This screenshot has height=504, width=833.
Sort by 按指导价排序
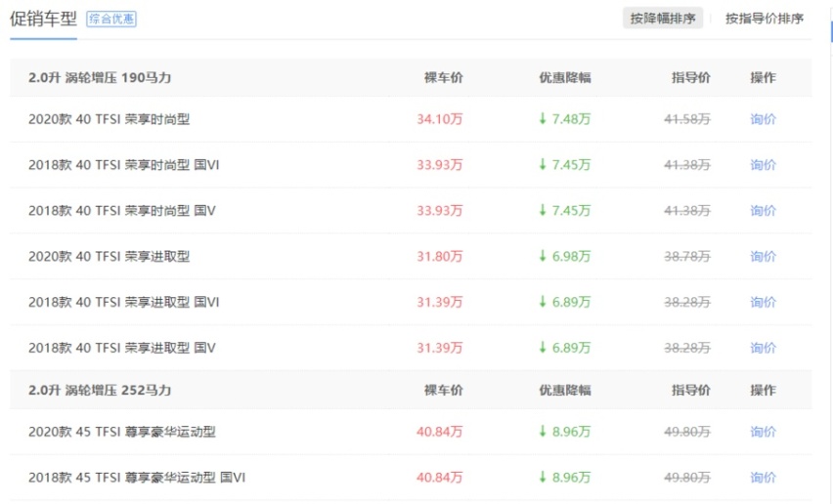point(764,19)
